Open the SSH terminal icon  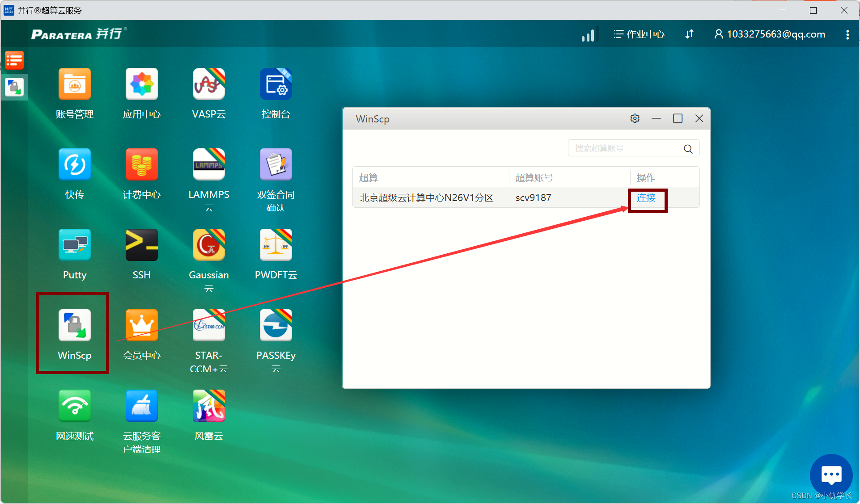[141, 245]
